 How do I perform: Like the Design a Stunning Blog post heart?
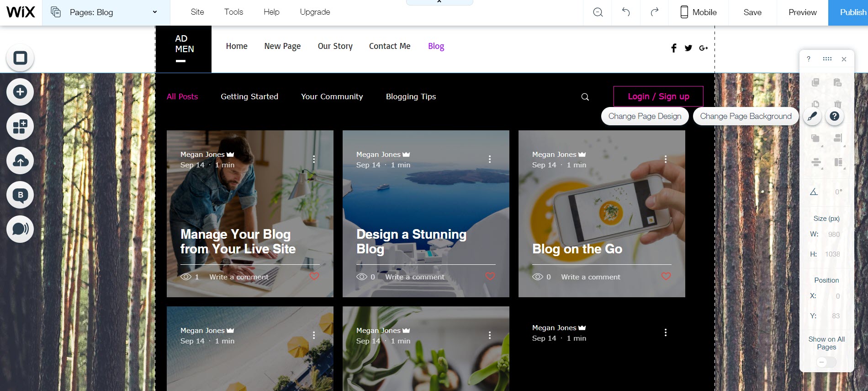point(490,276)
